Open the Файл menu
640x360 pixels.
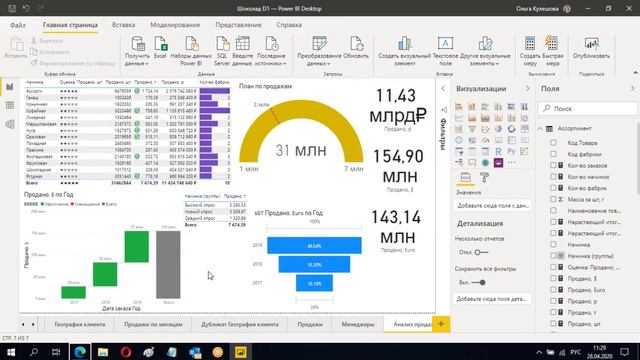pos(18,25)
